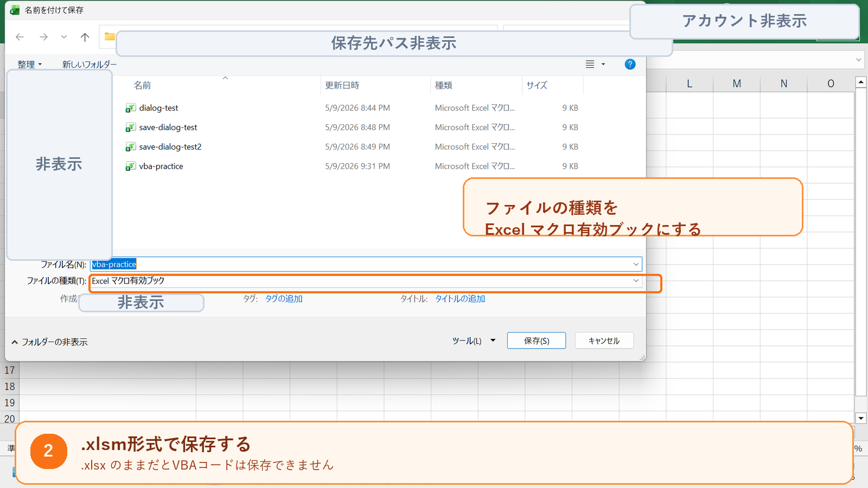Select vba-practice file icon in list

131,166
